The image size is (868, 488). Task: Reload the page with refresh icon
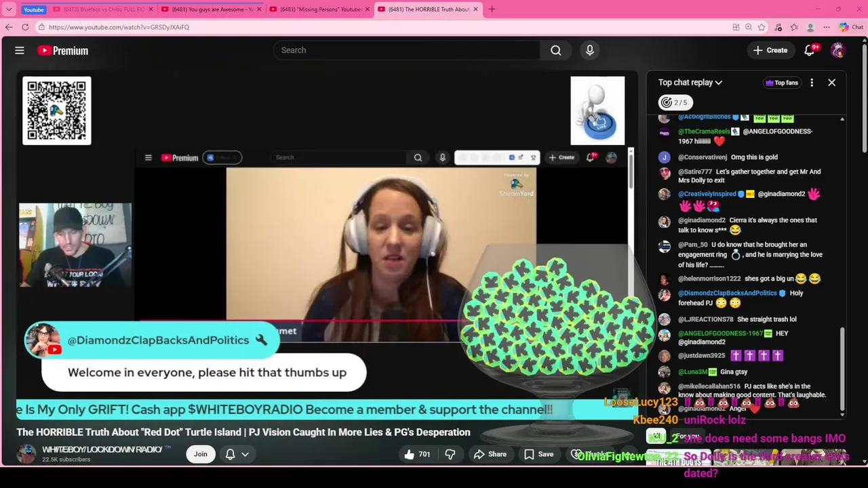(25, 27)
